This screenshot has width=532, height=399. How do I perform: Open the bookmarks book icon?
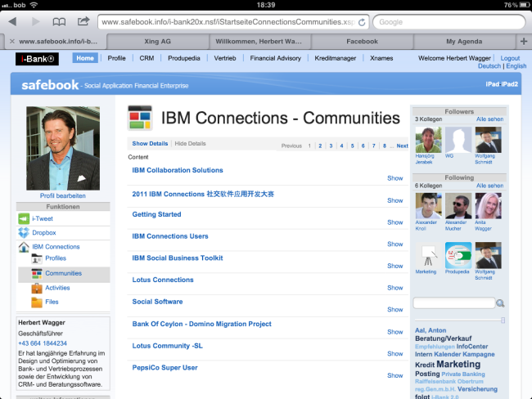point(59,22)
